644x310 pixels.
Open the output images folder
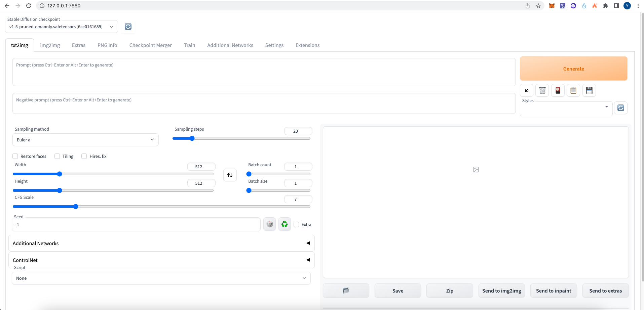point(346,291)
